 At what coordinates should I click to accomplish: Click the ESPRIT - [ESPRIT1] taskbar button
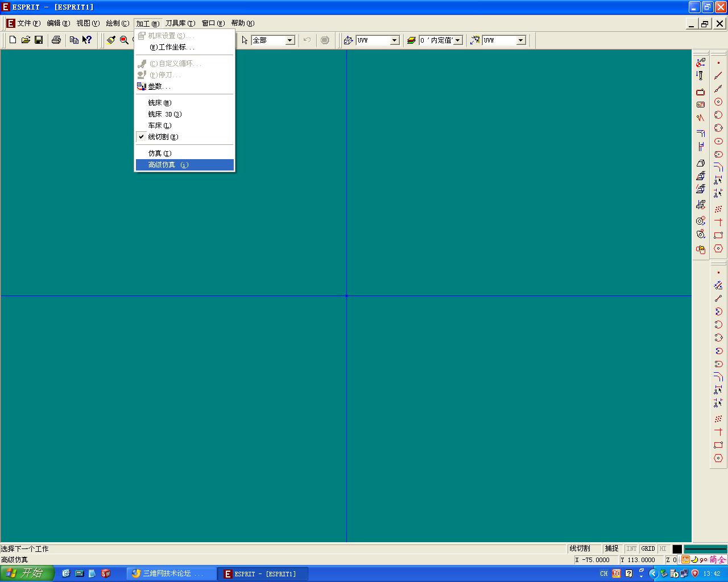tap(264, 574)
